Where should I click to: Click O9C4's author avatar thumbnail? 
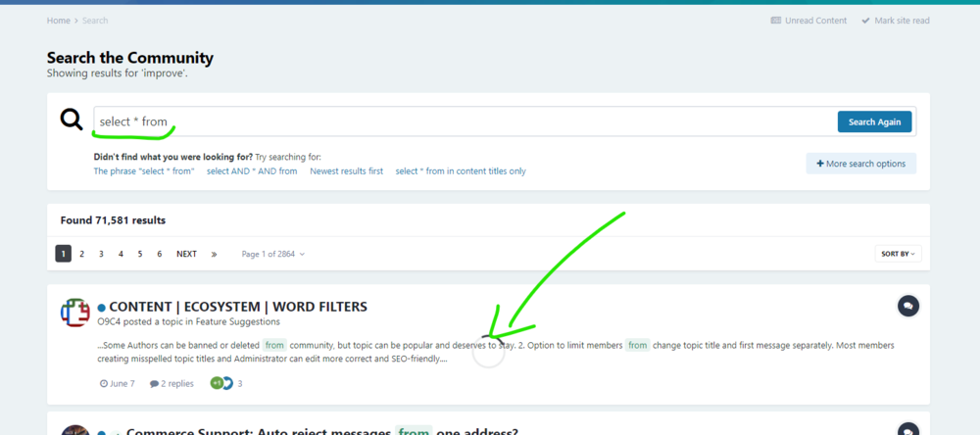tap(75, 313)
